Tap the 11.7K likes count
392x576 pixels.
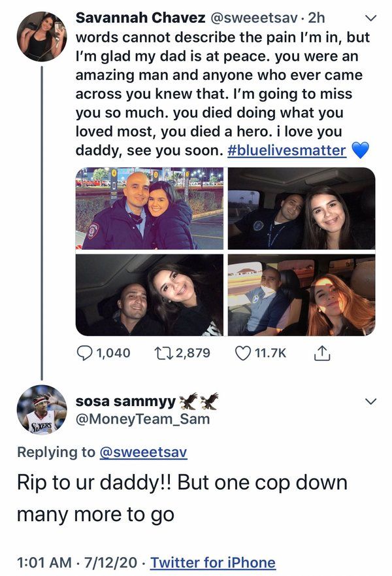[269, 353]
